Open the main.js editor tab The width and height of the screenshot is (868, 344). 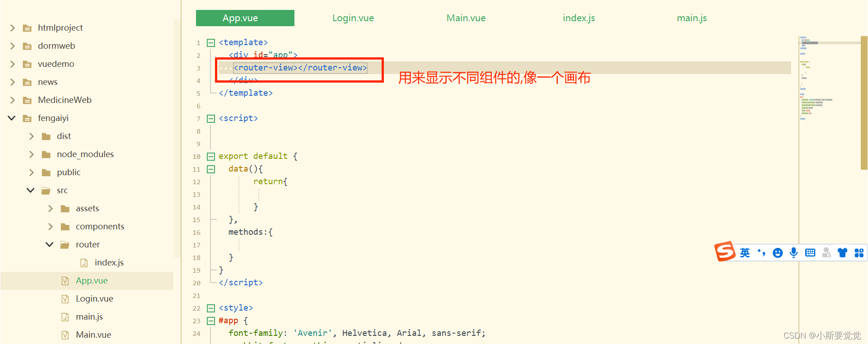coord(692,18)
